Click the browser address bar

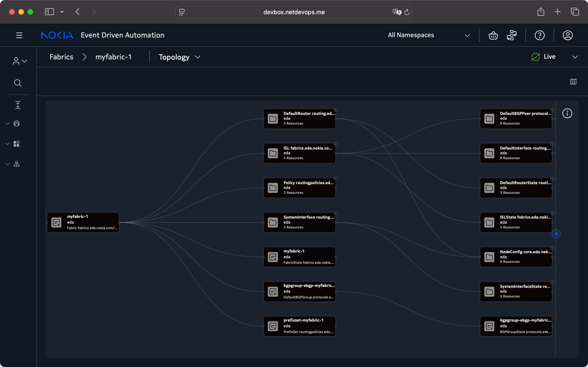point(294,12)
